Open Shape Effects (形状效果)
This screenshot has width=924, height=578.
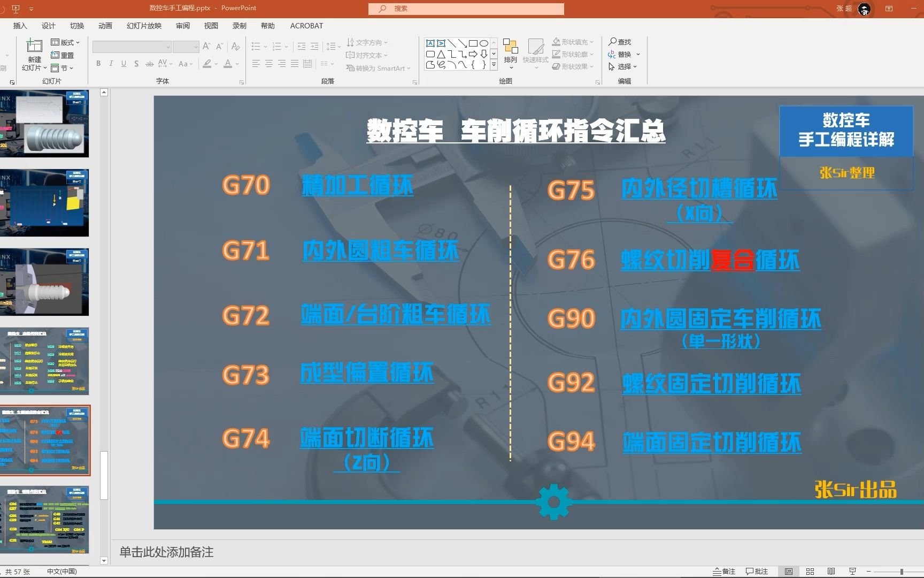coord(571,66)
